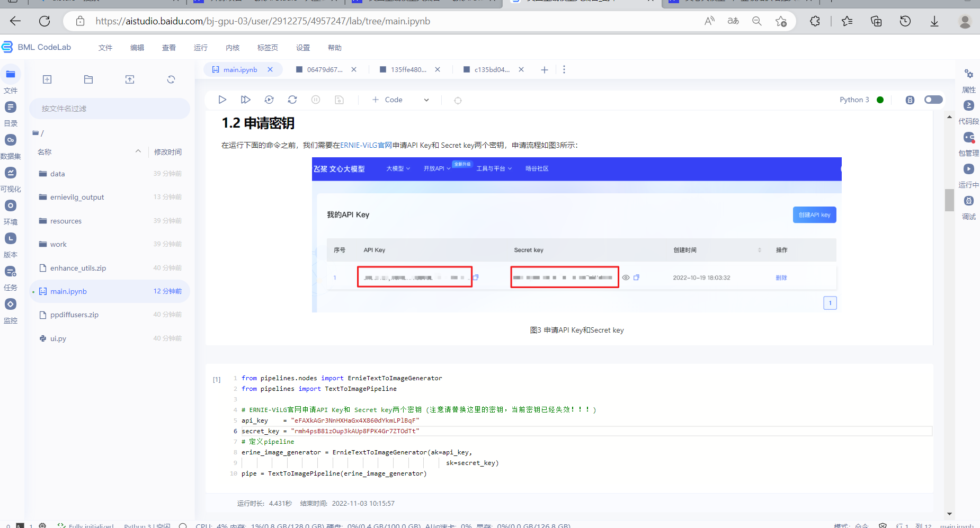Refresh the file browser list

coord(171,79)
